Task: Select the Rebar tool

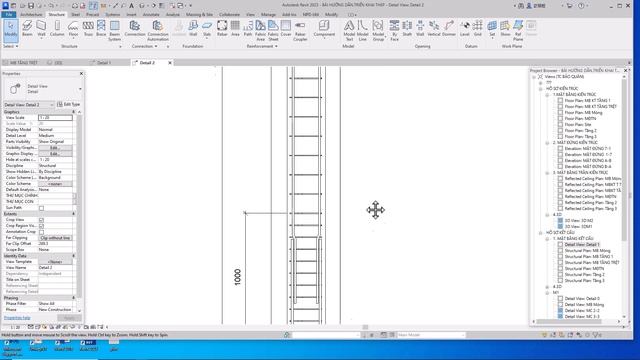Action: tap(222, 29)
